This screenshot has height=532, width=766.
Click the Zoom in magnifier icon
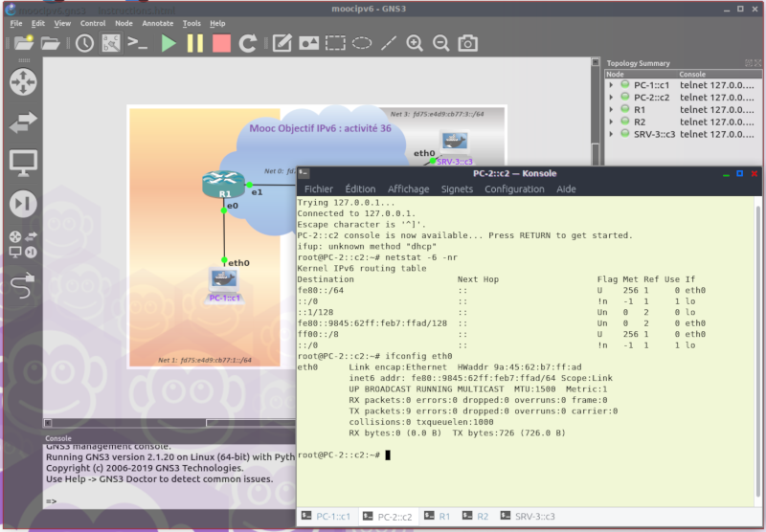click(415, 43)
